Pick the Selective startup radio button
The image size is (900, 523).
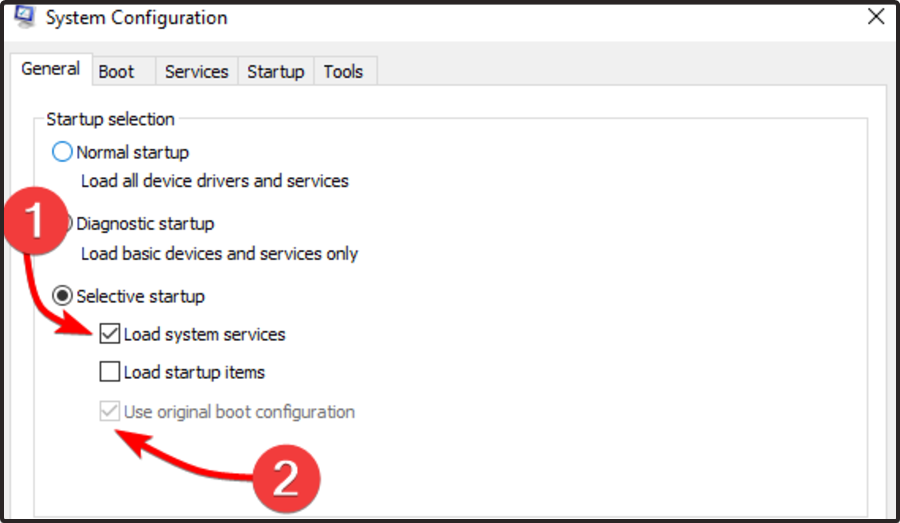(x=63, y=297)
